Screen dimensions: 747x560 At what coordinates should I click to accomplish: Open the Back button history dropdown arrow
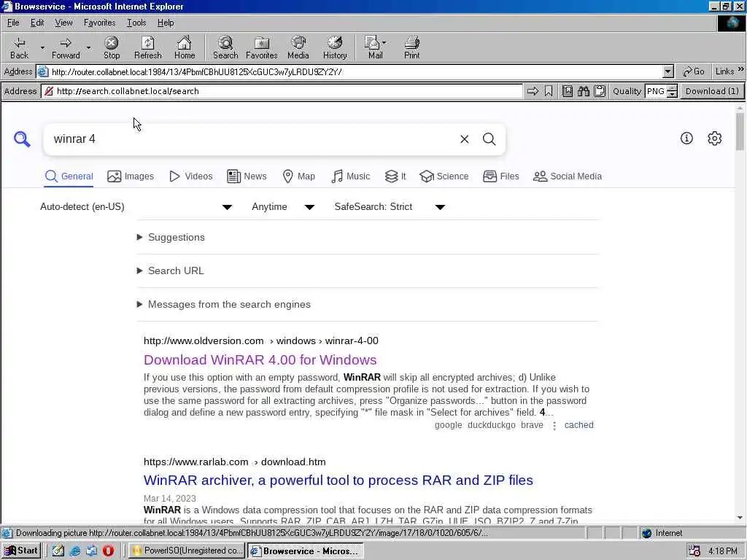(42, 47)
